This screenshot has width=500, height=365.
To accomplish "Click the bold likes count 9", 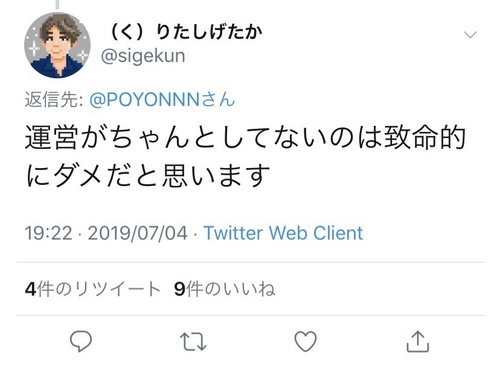I will [180, 289].
